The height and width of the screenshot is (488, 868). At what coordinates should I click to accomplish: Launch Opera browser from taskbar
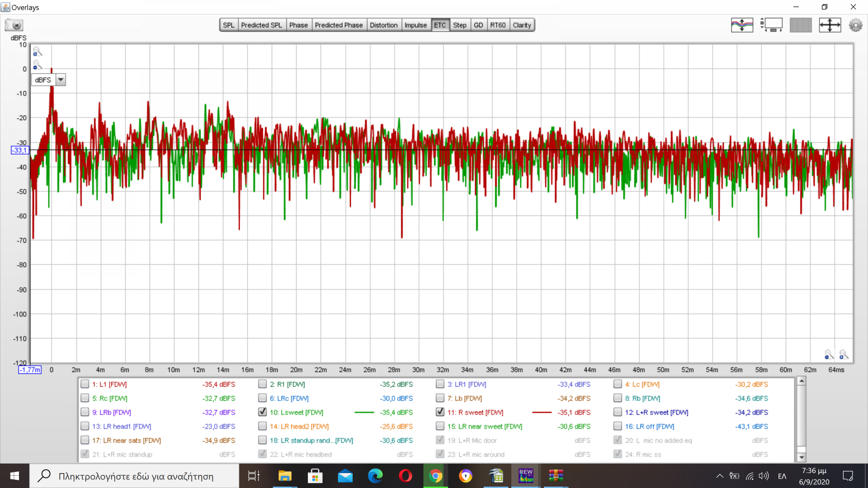pos(406,476)
